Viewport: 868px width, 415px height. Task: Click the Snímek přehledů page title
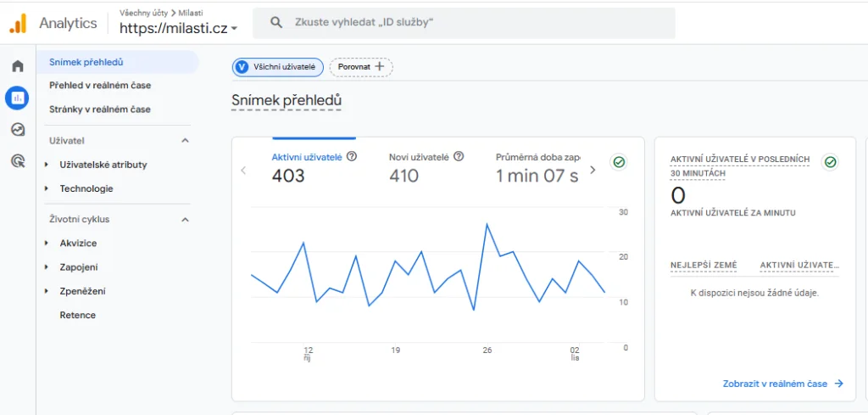tap(287, 101)
